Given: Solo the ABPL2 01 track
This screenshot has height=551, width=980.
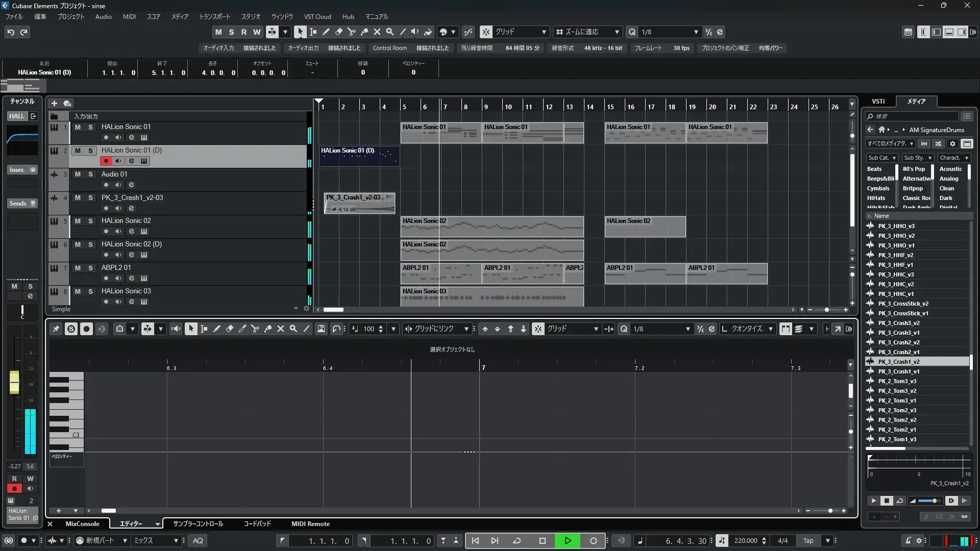Looking at the screenshot, I should 90,268.
